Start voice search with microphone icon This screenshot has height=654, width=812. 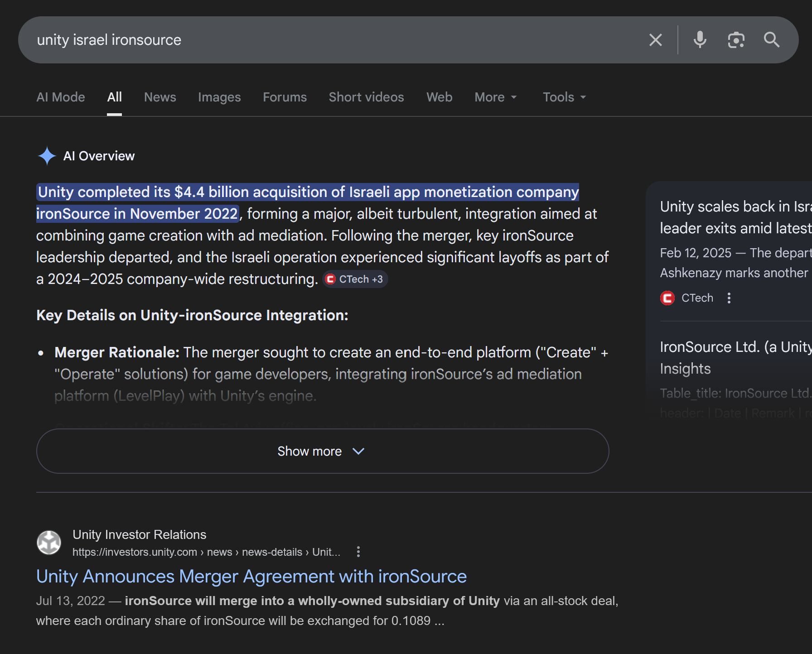click(x=700, y=40)
